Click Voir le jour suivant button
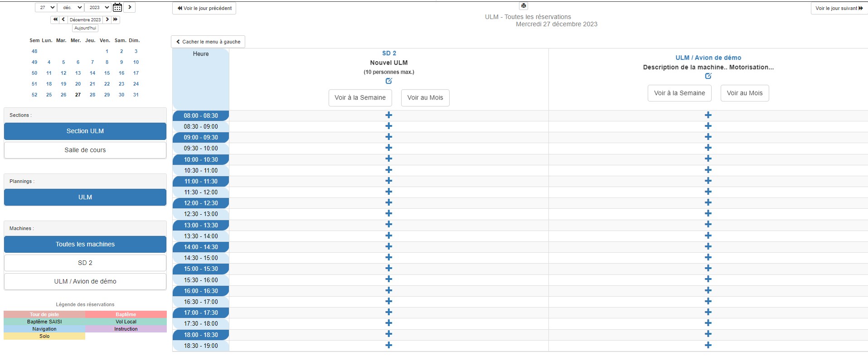Screen dimensions: 868x356 (839, 8)
